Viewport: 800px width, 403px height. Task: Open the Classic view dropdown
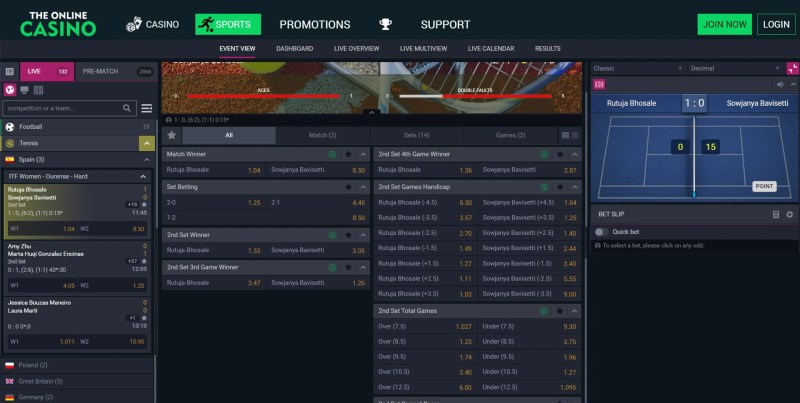pos(637,68)
